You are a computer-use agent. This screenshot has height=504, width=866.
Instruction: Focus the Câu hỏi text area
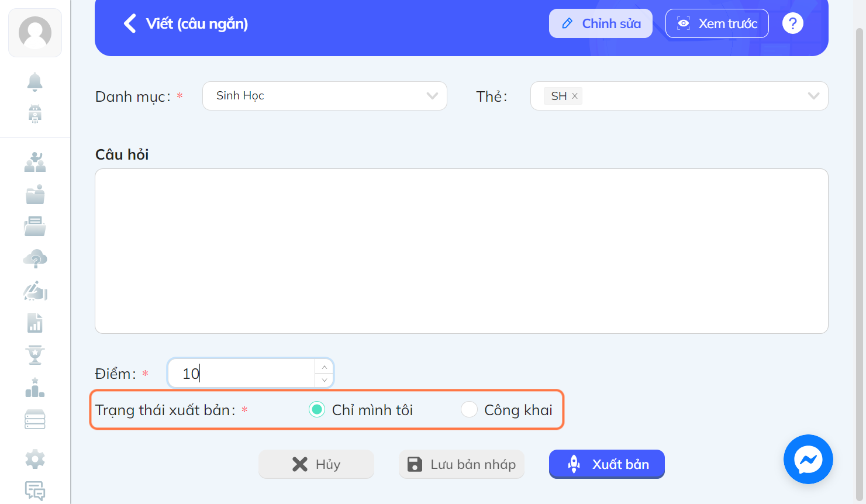coord(461,251)
